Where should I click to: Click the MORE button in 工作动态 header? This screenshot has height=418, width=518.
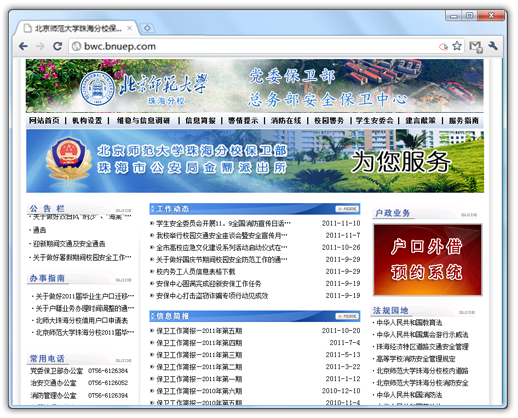(x=347, y=209)
